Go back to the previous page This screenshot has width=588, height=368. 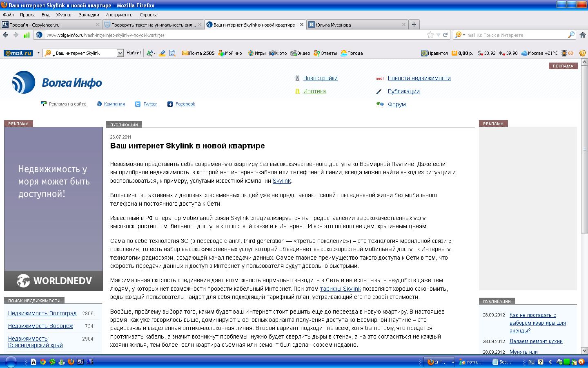click(5, 35)
